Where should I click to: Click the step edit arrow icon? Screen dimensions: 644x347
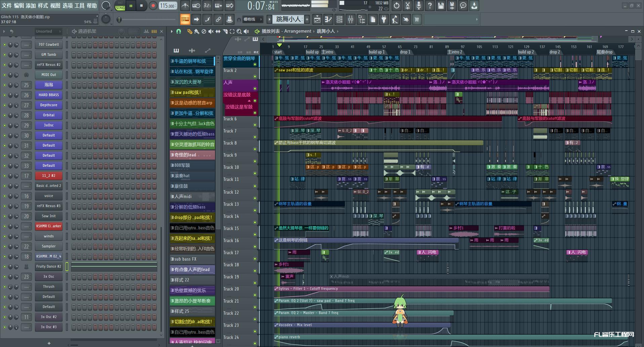pyautogui.click(x=196, y=20)
